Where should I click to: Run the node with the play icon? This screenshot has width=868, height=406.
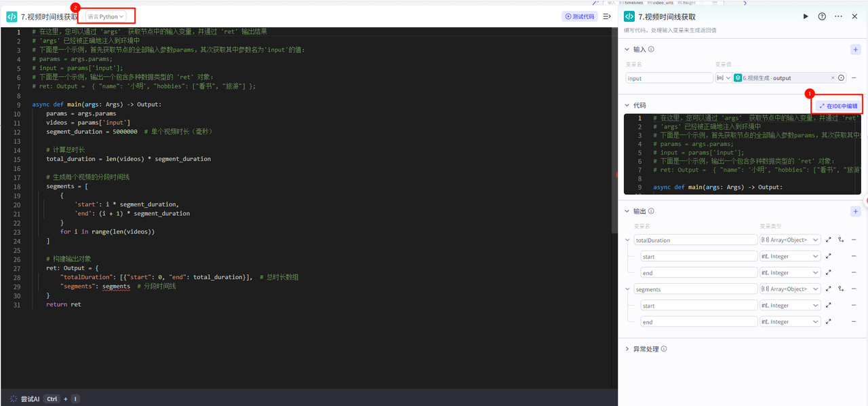806,16
